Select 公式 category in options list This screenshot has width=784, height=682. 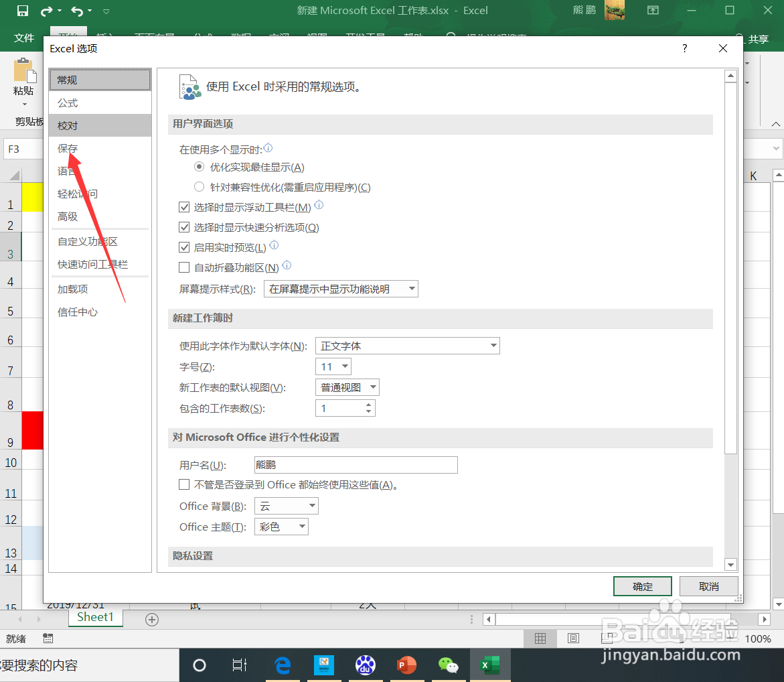(x=100, y=103)
